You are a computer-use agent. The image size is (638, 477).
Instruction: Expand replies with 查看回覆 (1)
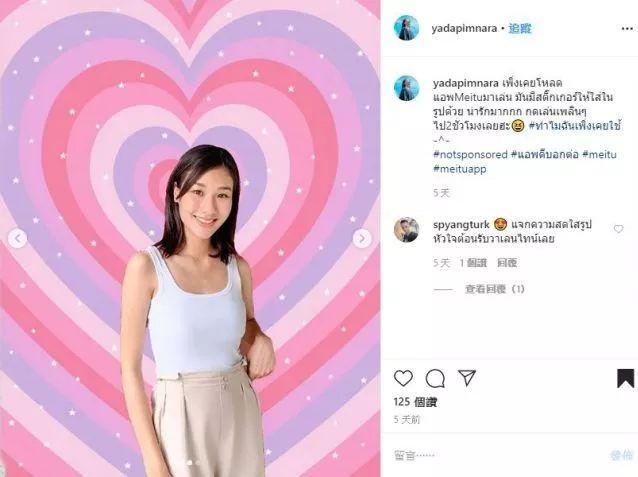(x=494, y=289)
